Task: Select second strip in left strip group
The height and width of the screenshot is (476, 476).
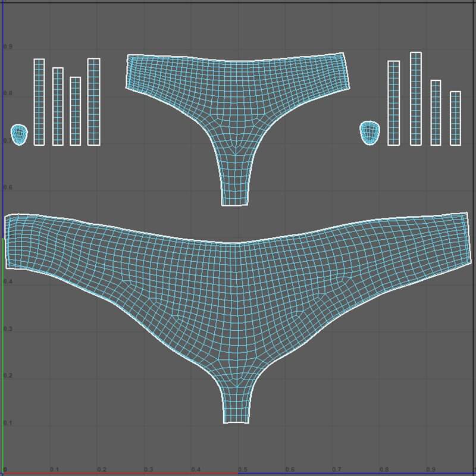Action: tap(58, 106)
